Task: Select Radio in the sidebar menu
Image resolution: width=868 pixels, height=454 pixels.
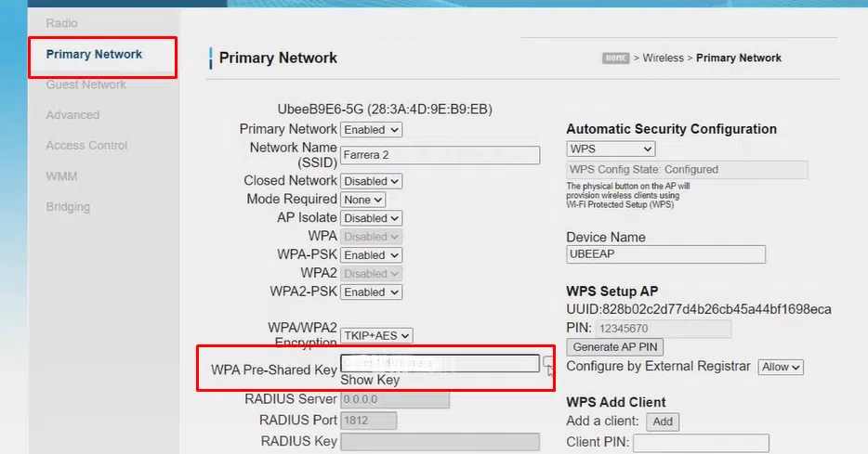Action: coord(62,22)
